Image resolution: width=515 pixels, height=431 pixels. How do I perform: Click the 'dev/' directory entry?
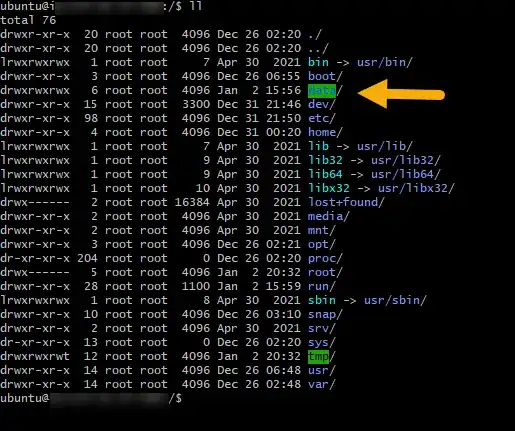321,104
